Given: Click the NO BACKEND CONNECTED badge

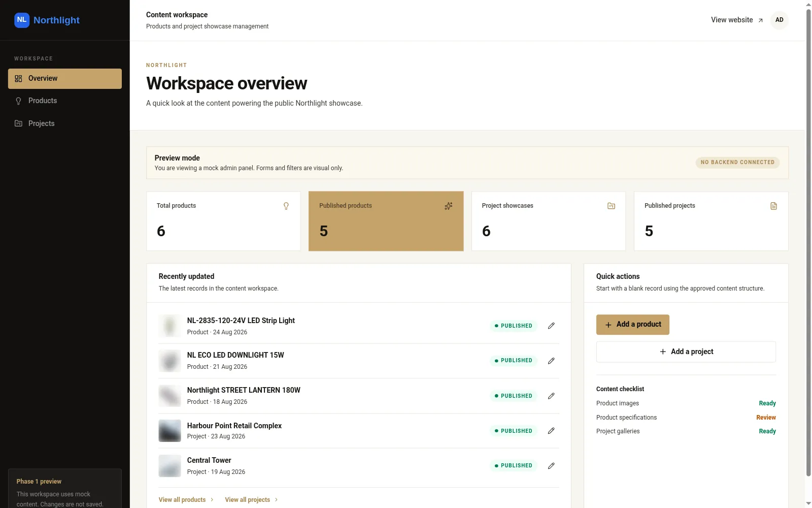Looking at the screenshot, I should (x=737, y=163).
